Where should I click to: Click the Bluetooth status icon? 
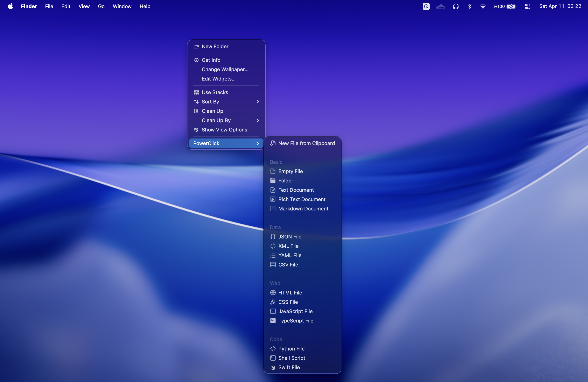pos(469,6)
